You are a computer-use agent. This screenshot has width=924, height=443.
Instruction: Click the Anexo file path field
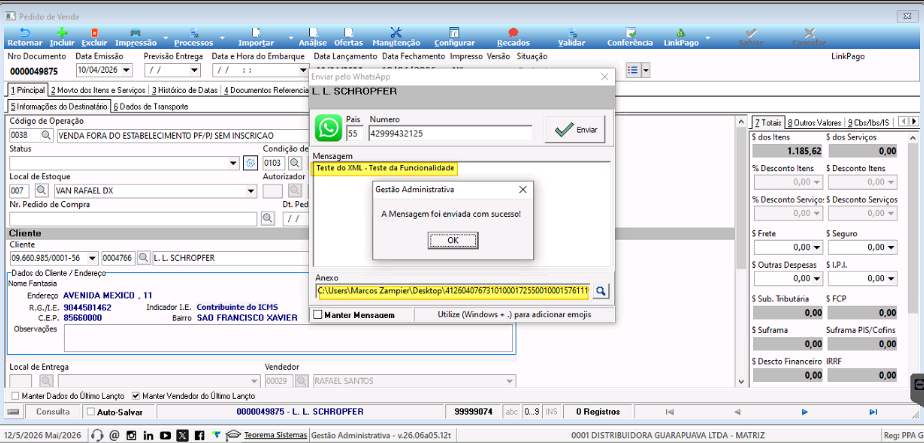pos(453,290)
